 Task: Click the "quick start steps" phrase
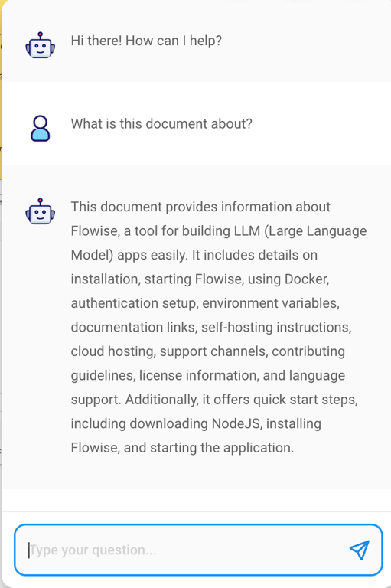pyautogui.click(x=305, y=400)
